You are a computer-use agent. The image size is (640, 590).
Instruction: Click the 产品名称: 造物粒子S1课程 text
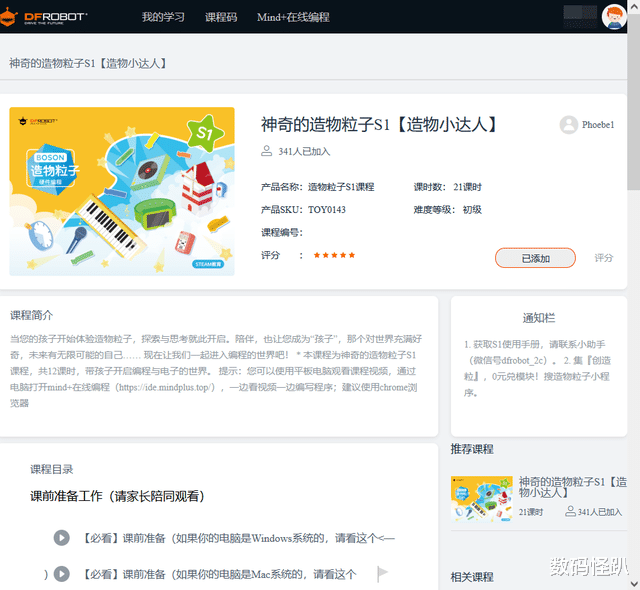coord(318,187)
